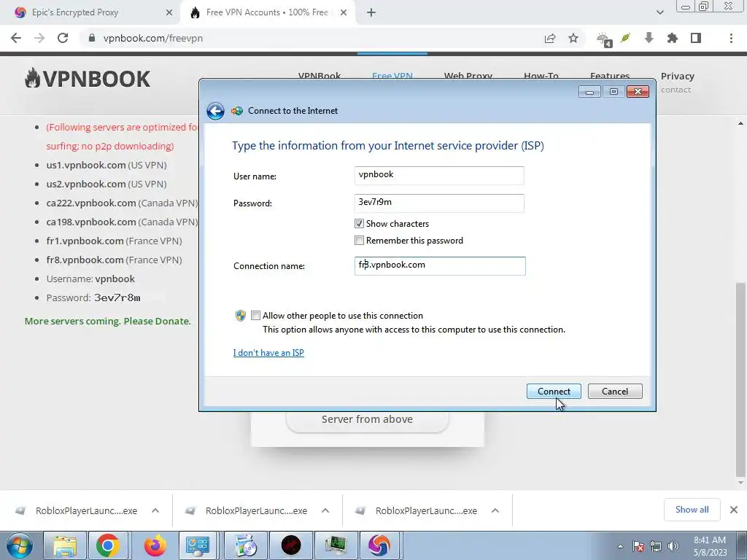Screen dimensions: 747x560
Task: Open Chrome three-dot menu
Action: click(x=731, y=38)
